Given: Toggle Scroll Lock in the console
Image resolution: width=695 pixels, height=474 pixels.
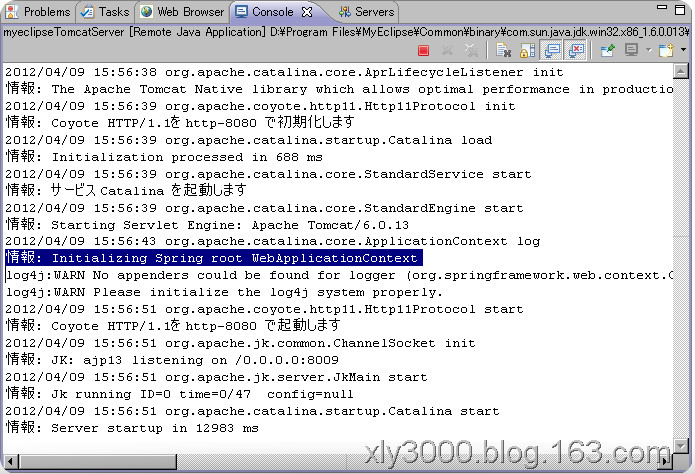Looking at the screenshot, I should [527, 51].
